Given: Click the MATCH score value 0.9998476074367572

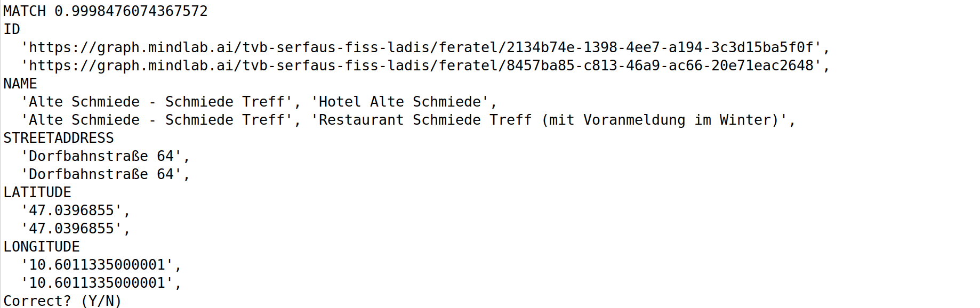Looking at the screenshot, I should tap(131, 11).
